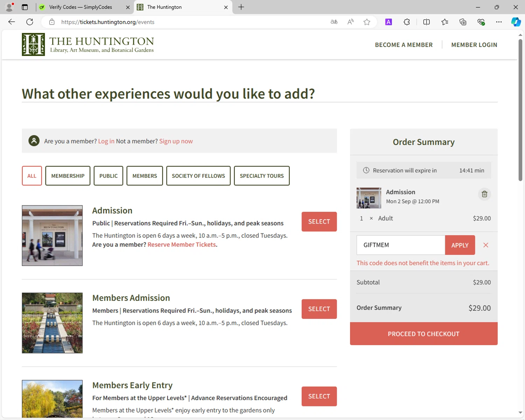Image resolution: width=525 pixels, height=420 pixels.
Task: Filter events by ALL
Action: 32,176
